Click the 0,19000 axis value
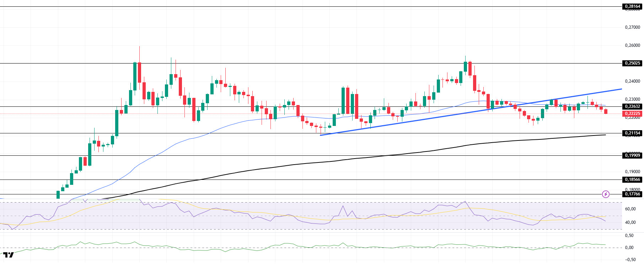644x265 pixels. click(632, 172)
